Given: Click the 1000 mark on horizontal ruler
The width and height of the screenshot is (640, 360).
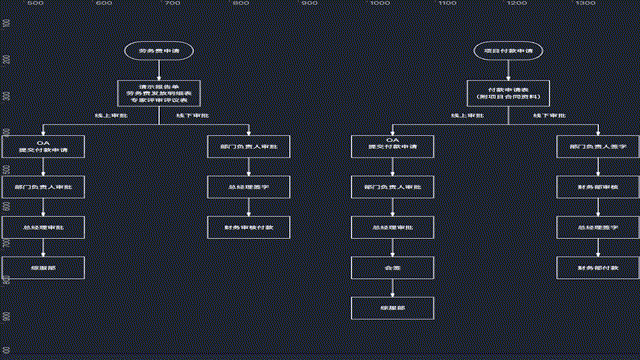Looking at the screenshot, I should coord(380,3).
